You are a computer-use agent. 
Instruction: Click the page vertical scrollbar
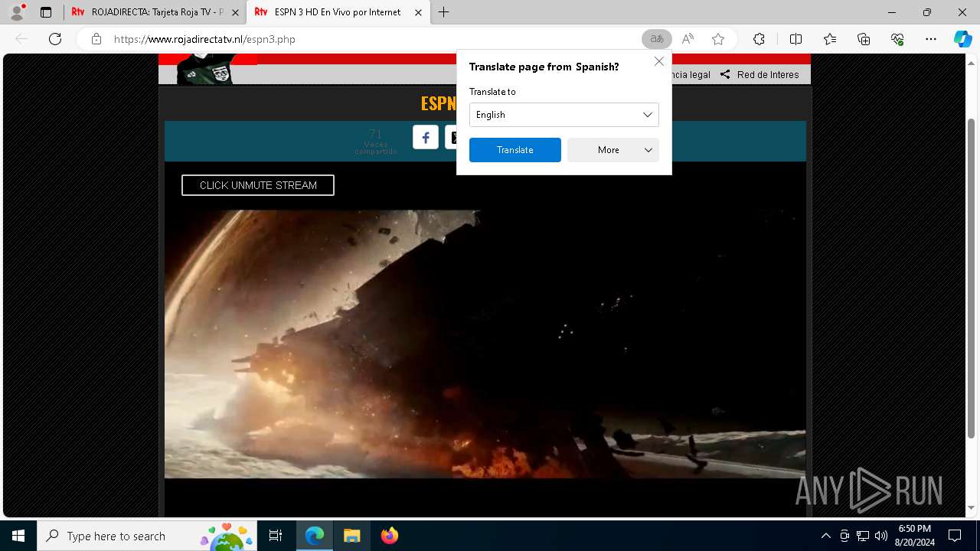(972, 279)
